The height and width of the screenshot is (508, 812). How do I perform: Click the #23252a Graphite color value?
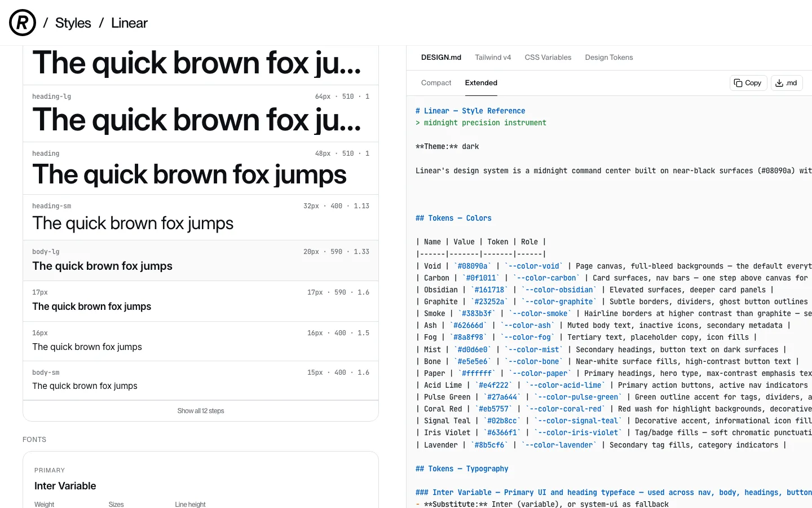(x=489, y=302)
